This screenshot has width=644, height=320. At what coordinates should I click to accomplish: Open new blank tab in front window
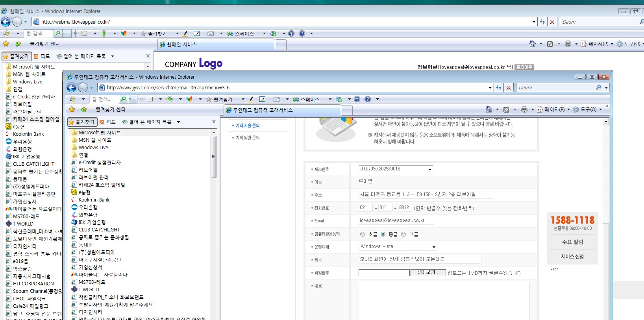coord(346,111)
